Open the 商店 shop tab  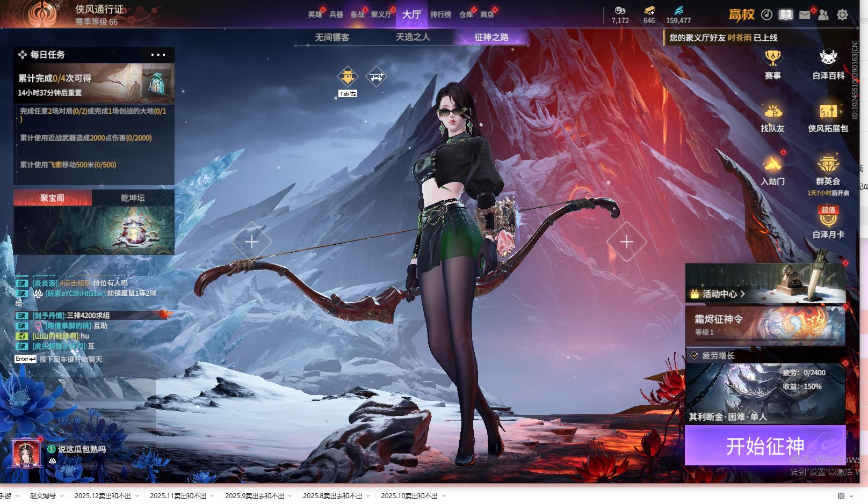tap(487, 14)
